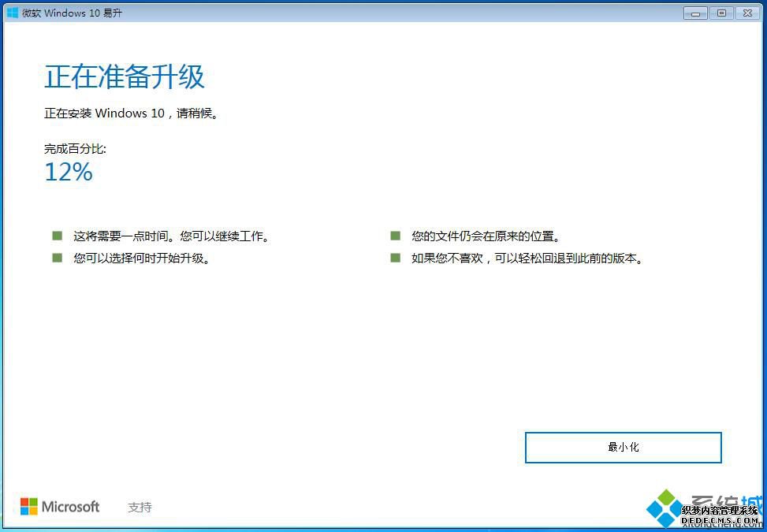Image resolution: width=767 pixels, height=532 pixels.
Task: Click the green bullet beside 如果您不喜欢
Action: click(x=395, y=258)
